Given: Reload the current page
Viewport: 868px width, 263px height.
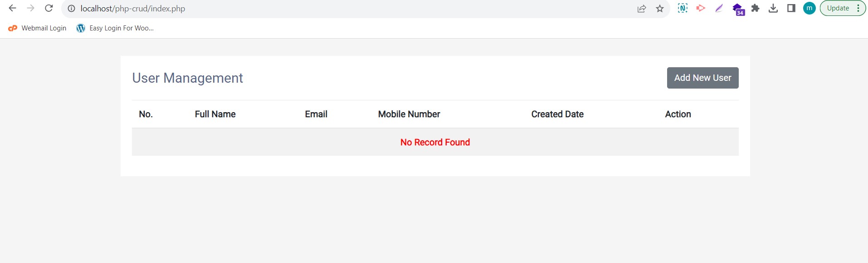Looking at the screenshot, I should [x=49, y=8].
